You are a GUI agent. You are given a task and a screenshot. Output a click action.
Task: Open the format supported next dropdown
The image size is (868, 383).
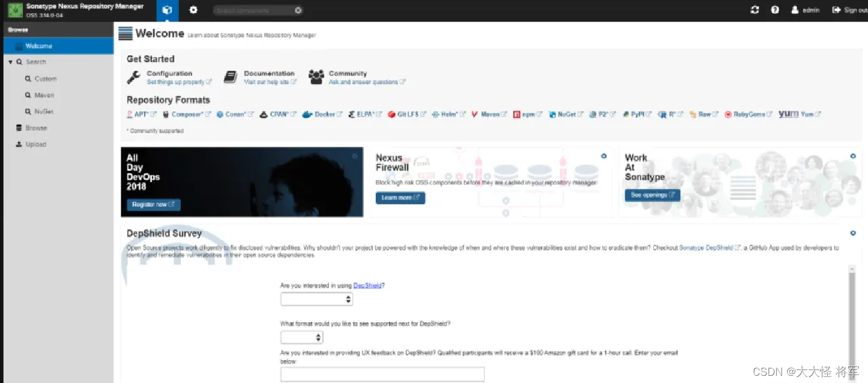click(301, 337)
